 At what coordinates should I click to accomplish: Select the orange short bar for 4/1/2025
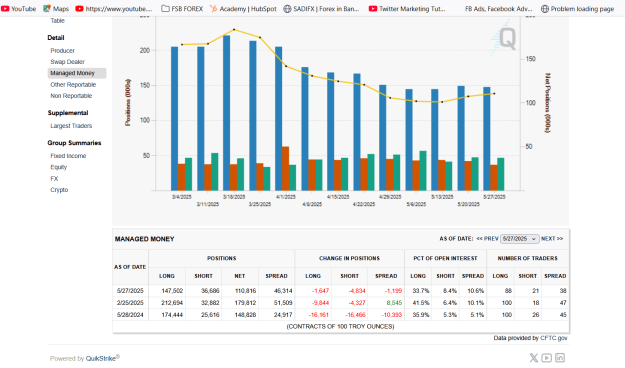coord(285,169)
